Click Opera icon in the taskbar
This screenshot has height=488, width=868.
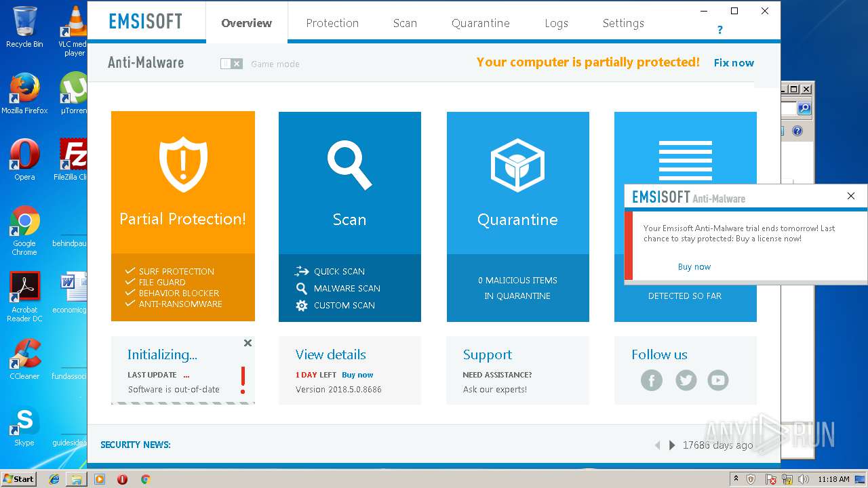tap(122, 479)
